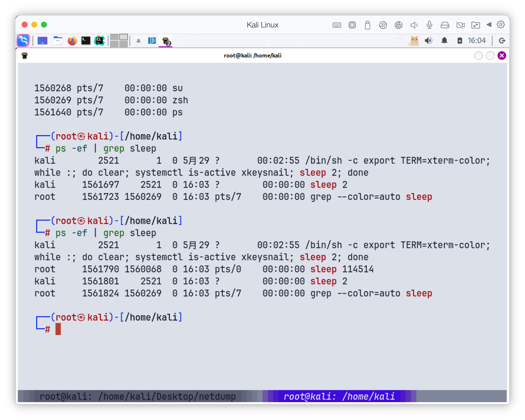Launch CLion from the panel
This screenshot has width=525, height=420.
tap(99, 41)
